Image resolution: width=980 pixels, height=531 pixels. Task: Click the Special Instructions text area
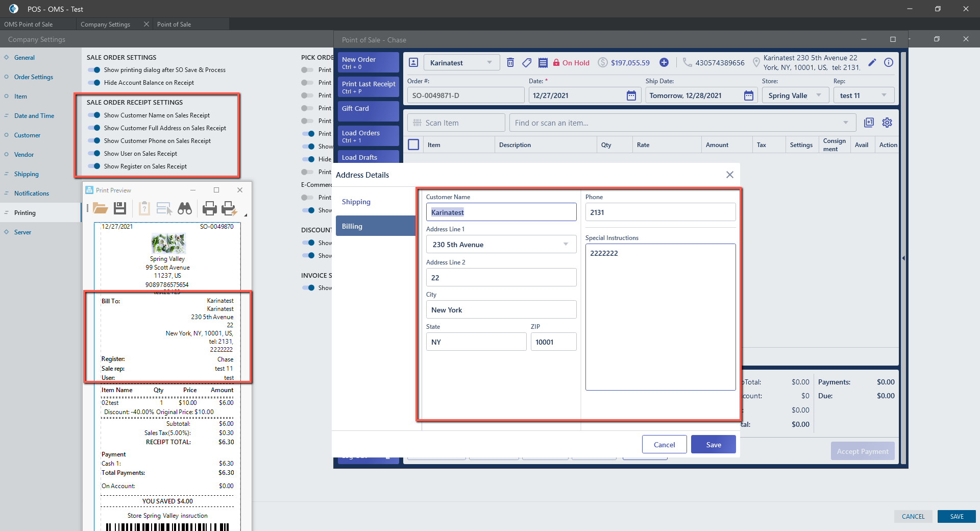pos(660,317)
